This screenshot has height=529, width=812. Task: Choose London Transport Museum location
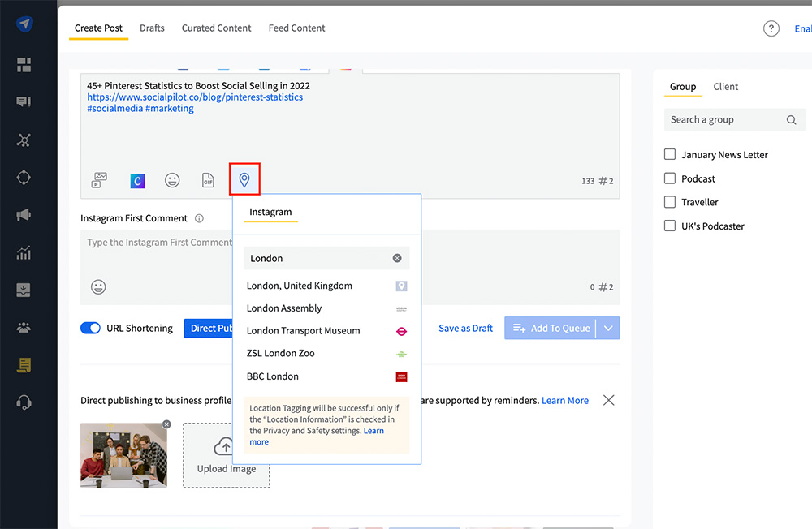(326, 331)
